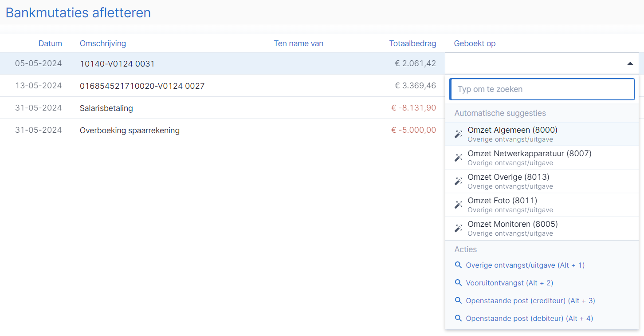Collapse the Geboekt op dropdown arrow
The height and width of the screenshot is (336, 644).
[630, 63]
